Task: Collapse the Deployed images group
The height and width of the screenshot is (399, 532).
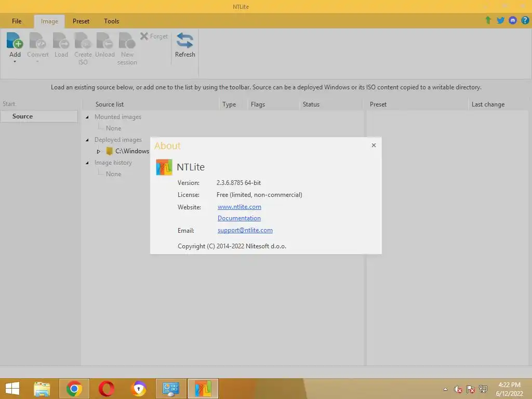Action: click(87, 140)
